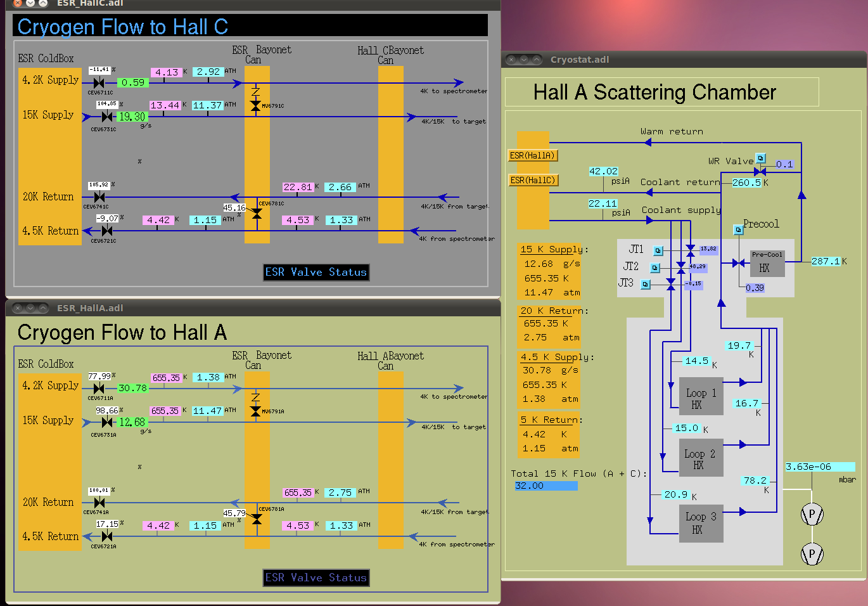Image resolution: width=868 pixels, height=606 pixels.
Task: Click the 260.5 K coolant return temperature
Action: tap(746, 183)
